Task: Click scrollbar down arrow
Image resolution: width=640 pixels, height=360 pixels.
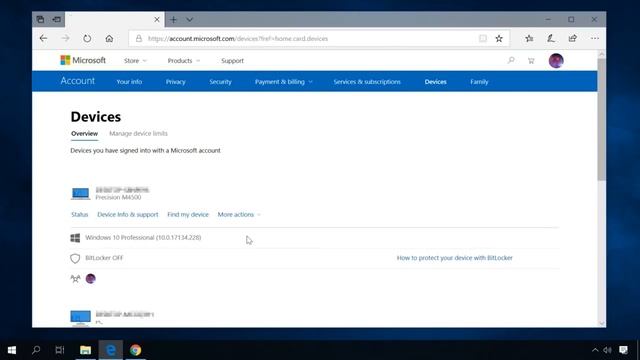Action: (x=602, y=323)
